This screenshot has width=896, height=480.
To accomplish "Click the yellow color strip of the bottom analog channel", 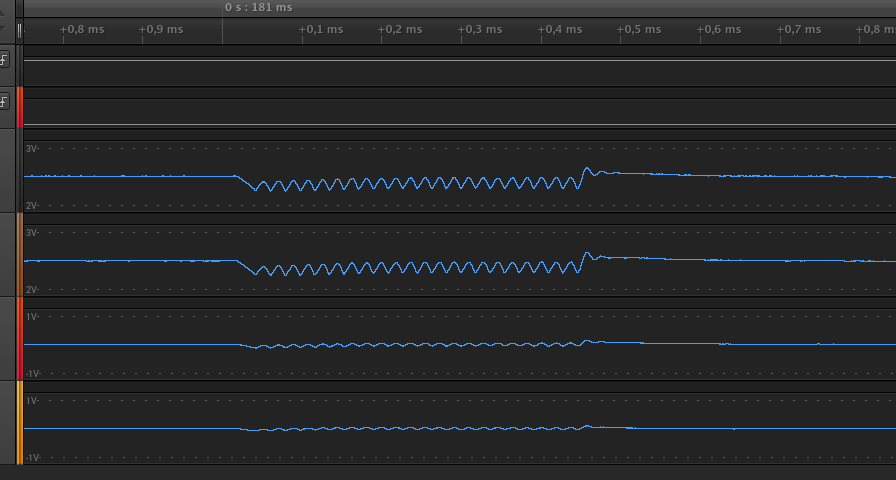I will [x=20, y=422].
